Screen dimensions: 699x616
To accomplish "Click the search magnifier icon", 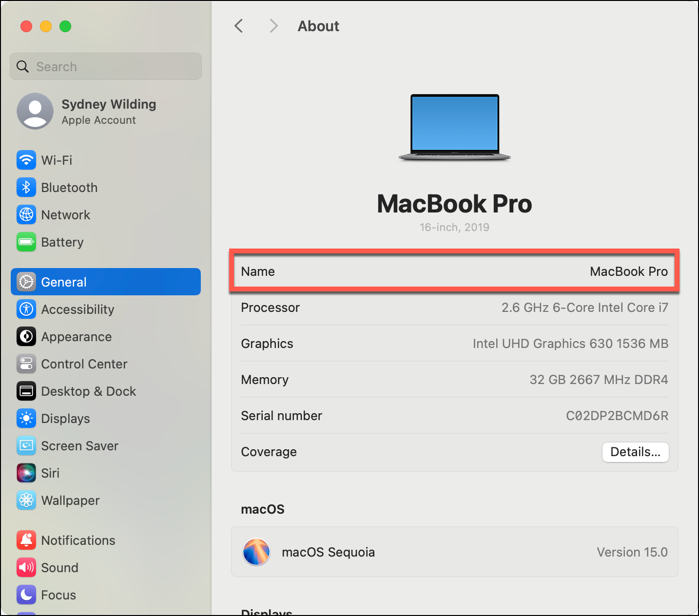I will pyautogui.click(x=23, y=66).
